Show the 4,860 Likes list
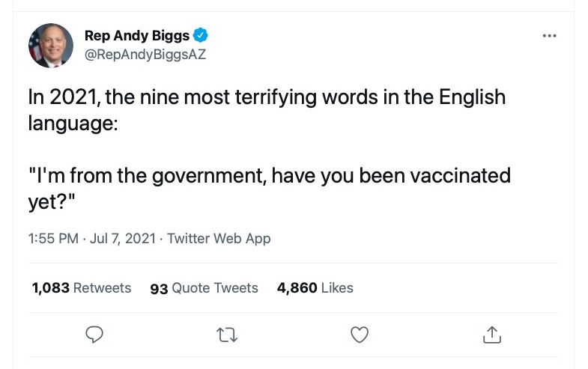 pyautogui.click(x=315, y=288)
